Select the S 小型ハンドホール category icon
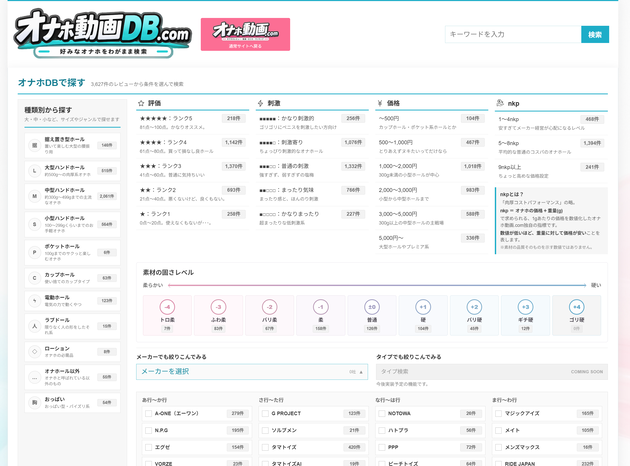 click(x=35, y=224)
